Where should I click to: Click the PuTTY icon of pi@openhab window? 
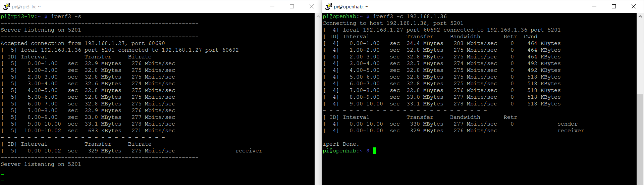pyautogui.click(x=329, y=6)
